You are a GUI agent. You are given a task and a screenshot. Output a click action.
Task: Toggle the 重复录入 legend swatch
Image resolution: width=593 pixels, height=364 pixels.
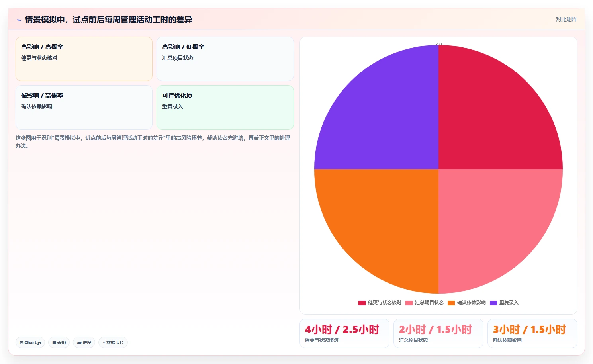493,303
